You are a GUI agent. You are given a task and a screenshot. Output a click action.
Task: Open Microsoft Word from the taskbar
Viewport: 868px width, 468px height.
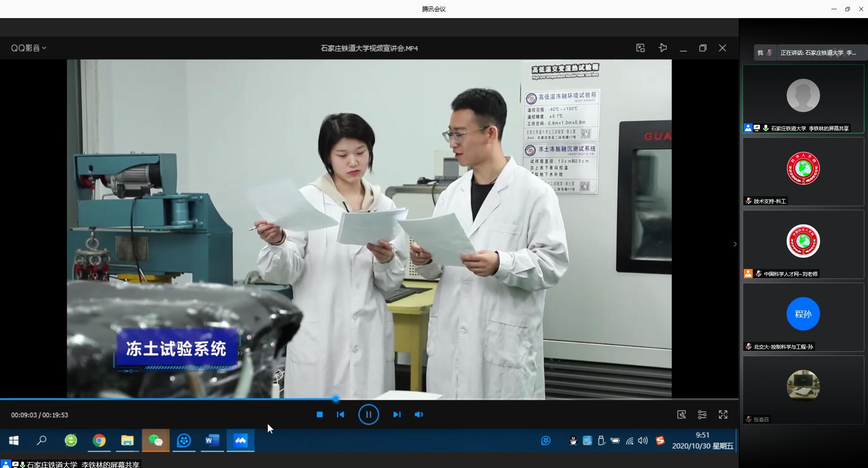coord(212,440)
